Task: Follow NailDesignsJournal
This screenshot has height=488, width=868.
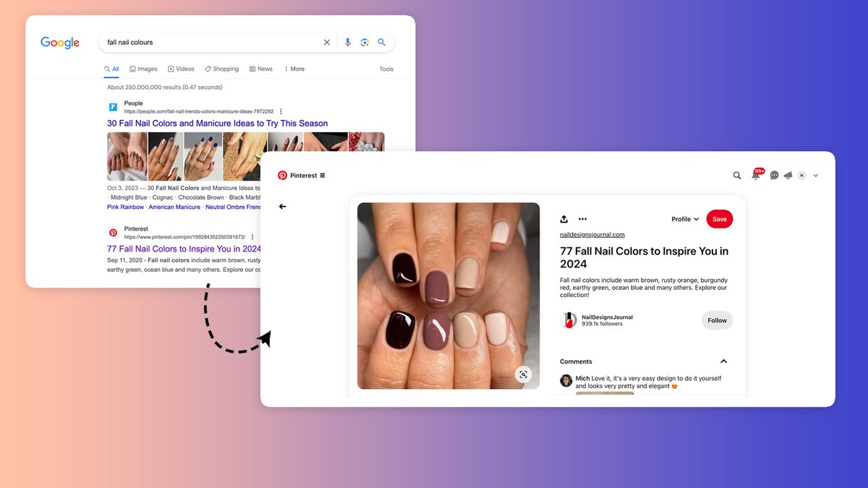Action: click(x=718, y=320)
